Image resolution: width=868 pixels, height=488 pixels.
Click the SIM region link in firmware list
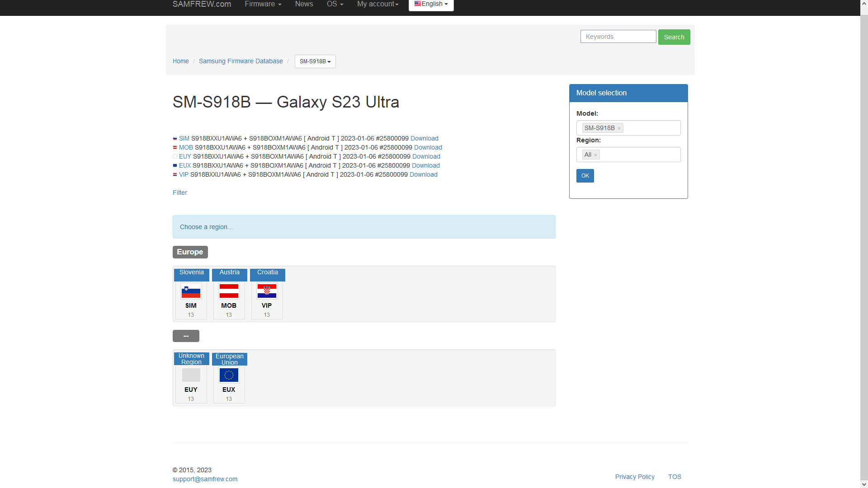coord(184,138)
